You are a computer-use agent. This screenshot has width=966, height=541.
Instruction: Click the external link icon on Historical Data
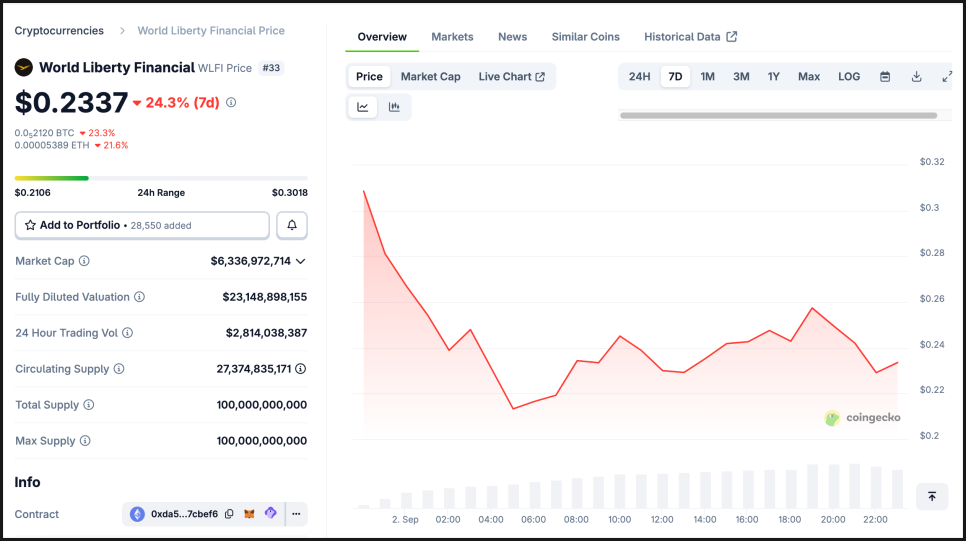tap(731, 37)
